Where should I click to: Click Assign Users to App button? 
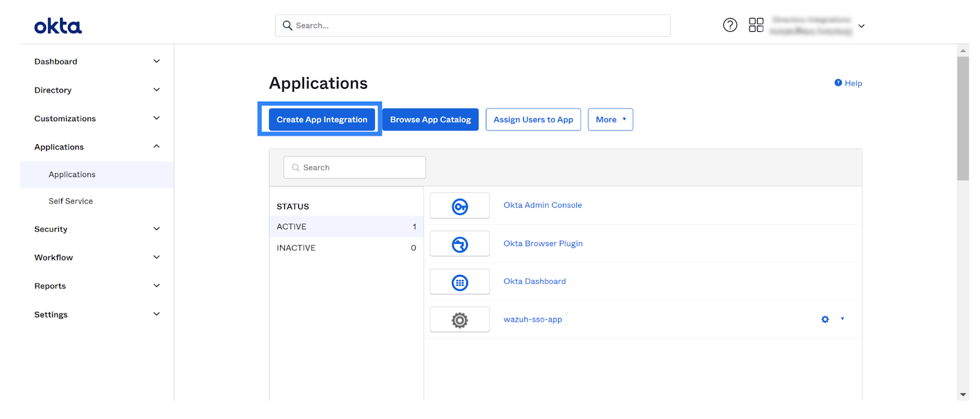(x=533, y=119)
